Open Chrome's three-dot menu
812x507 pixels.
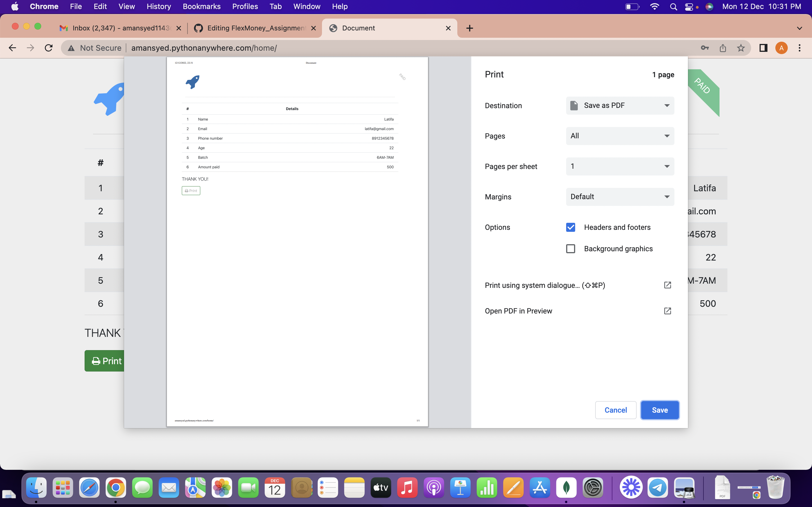(x=800, y=48)
